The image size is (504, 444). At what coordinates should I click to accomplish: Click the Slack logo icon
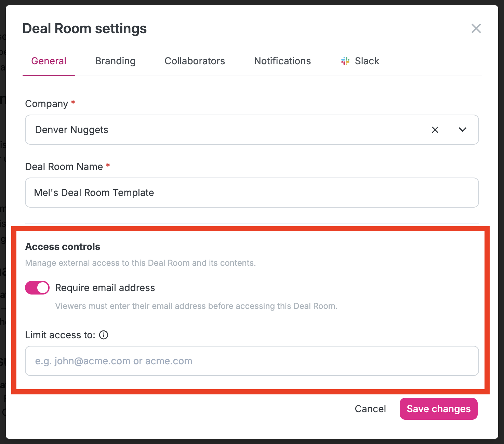pyautogui.click(x=345, y=61)
